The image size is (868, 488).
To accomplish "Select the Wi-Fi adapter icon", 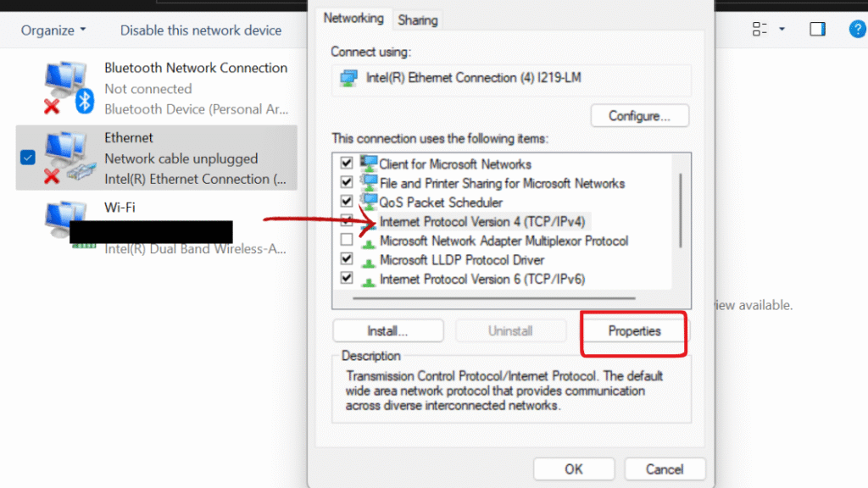I will 65,220.
